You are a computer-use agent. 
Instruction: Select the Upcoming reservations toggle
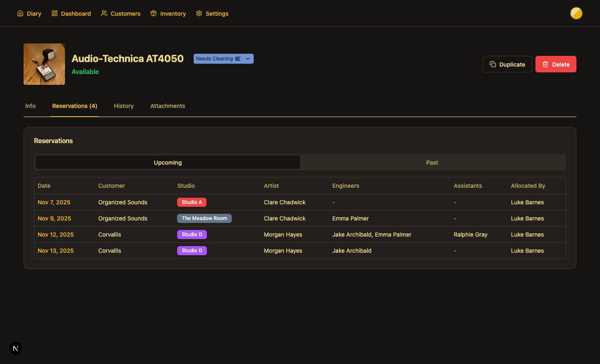click(x=167, y=162)
